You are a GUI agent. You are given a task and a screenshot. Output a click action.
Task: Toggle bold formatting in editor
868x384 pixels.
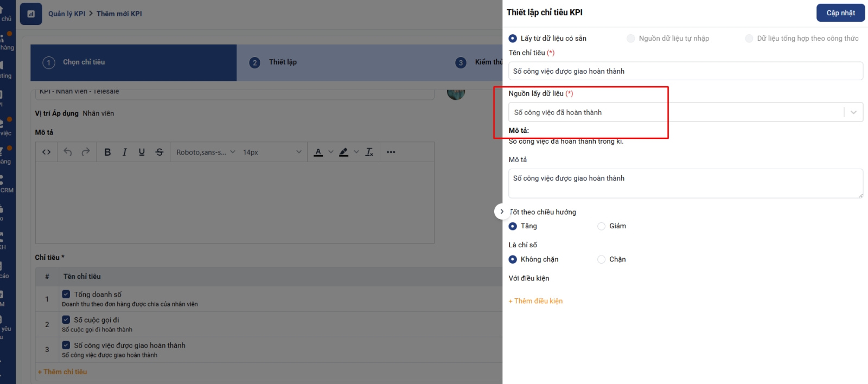pos(107,152)
